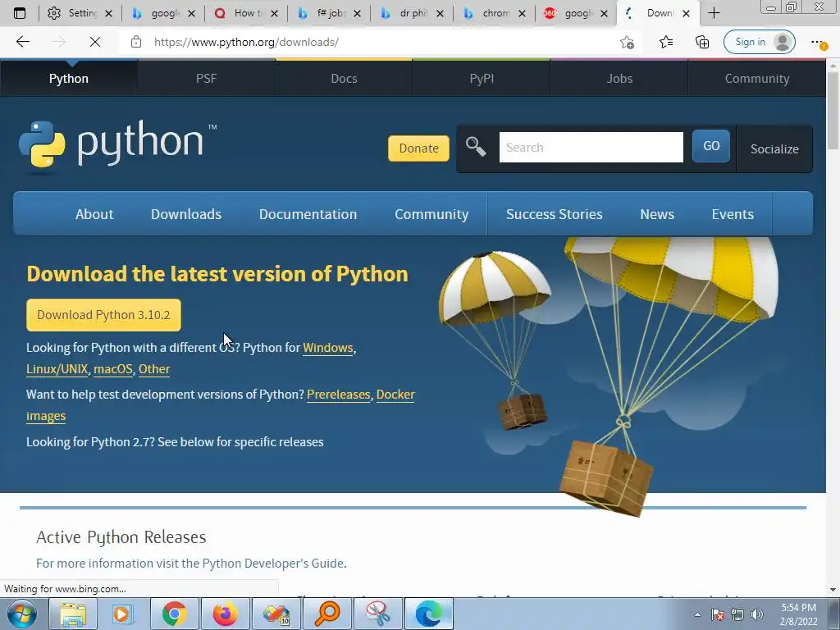This screenshot has height=630, width=840.
Task: Sign in to Edge profile
Action: [759, 42]
